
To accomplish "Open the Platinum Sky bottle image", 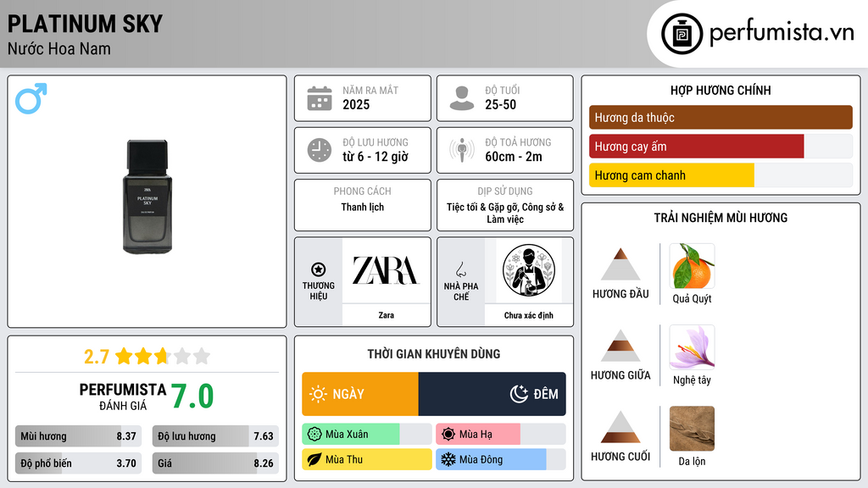I will click(147, 197).
